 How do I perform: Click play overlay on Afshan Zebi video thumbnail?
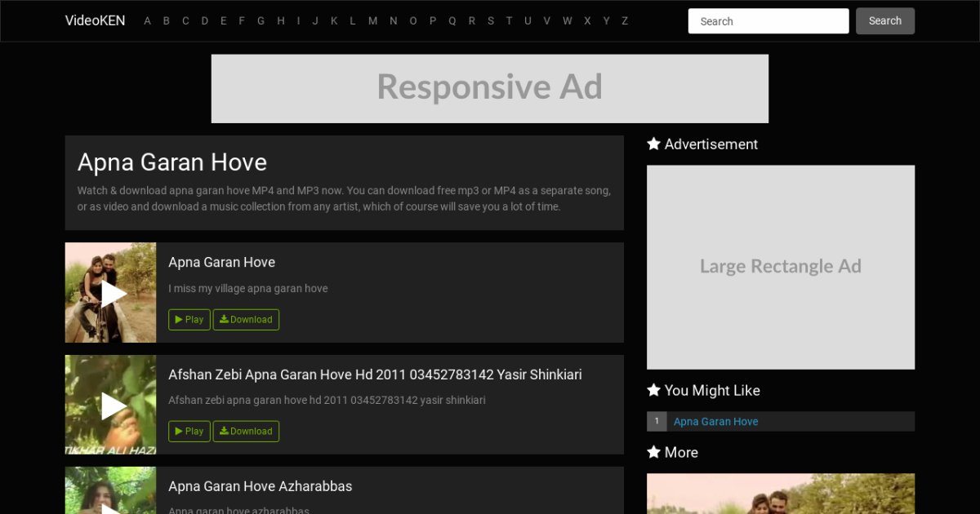click(x=113, y=405)
